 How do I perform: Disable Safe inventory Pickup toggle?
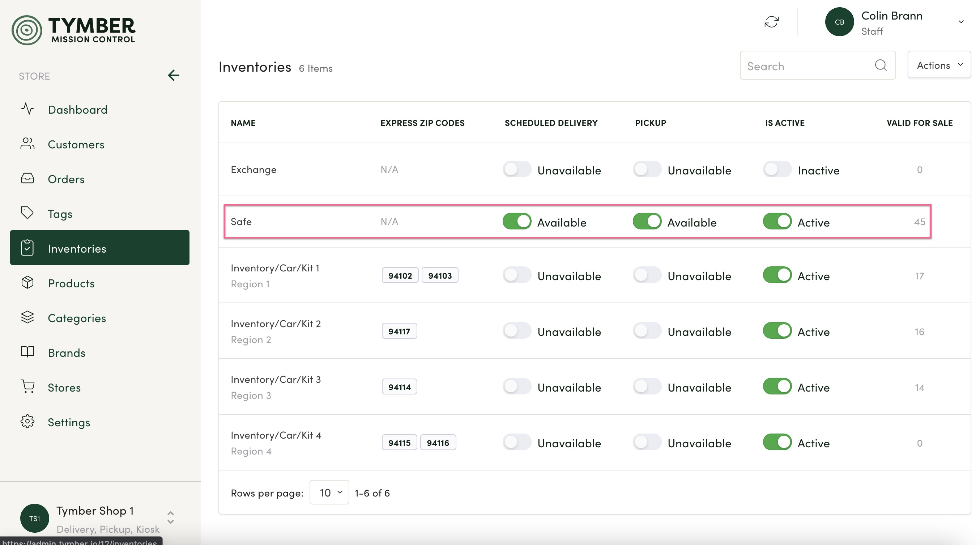[x=647, y=221]
